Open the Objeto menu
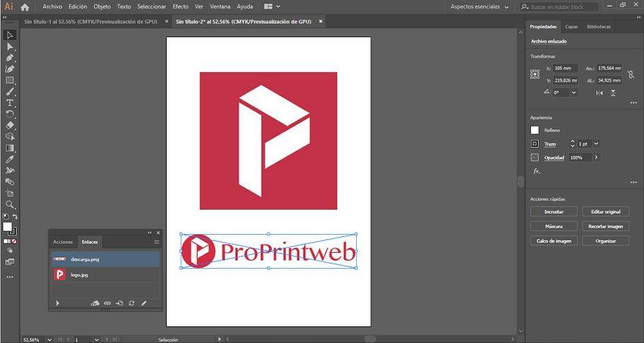This screenshot has height=343, width=644. [102, 7]
